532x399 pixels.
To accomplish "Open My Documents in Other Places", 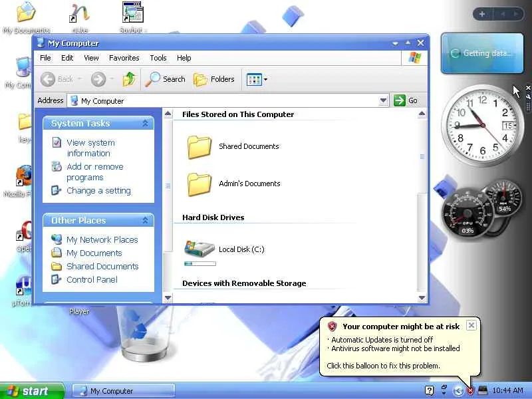I will [94, 253].
